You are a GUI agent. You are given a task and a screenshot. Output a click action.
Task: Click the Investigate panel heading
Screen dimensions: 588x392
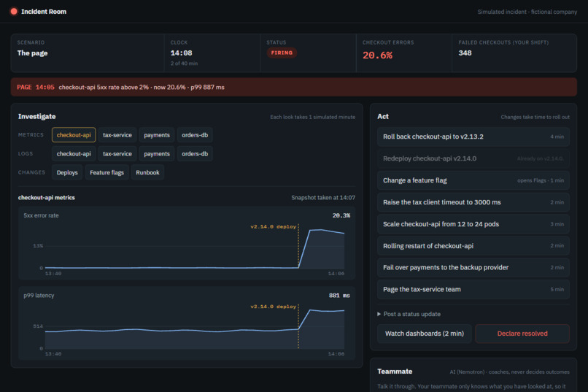click(36, 117)
